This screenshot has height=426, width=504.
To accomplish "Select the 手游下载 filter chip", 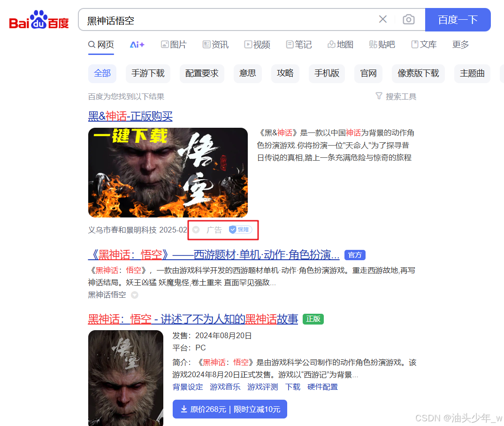I will tap(148, 73).
